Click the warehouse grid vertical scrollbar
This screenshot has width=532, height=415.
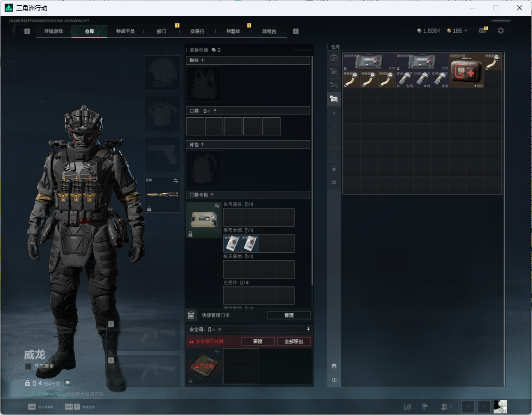(505, 219)
